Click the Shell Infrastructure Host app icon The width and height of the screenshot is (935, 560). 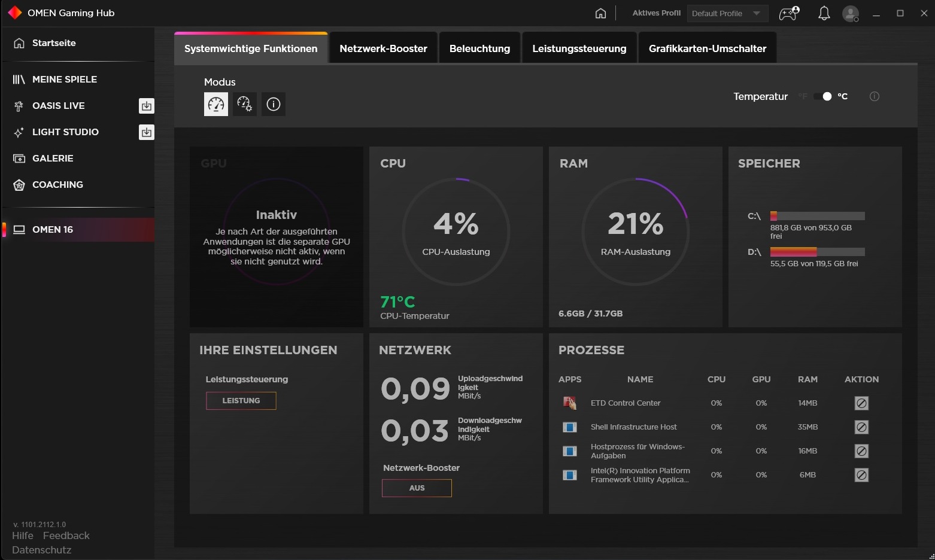pos(570,427)
